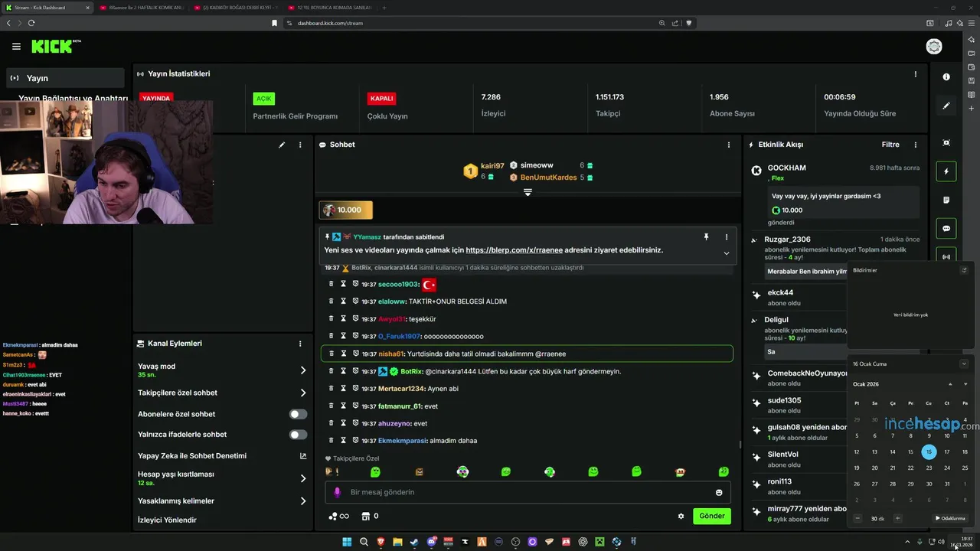980x551 pixels.
Task: Click in the Bir mesaj gönderin field
Action: pos(528,492)
